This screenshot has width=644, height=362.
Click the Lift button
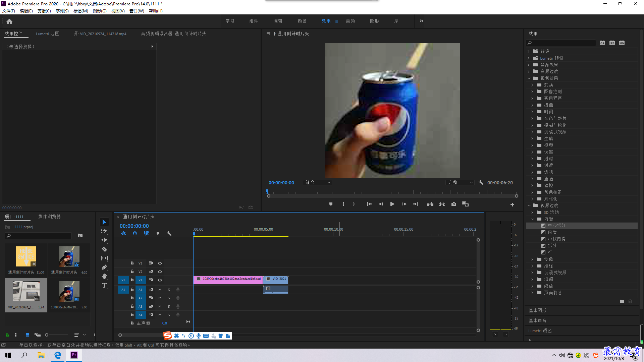(430, 204)
